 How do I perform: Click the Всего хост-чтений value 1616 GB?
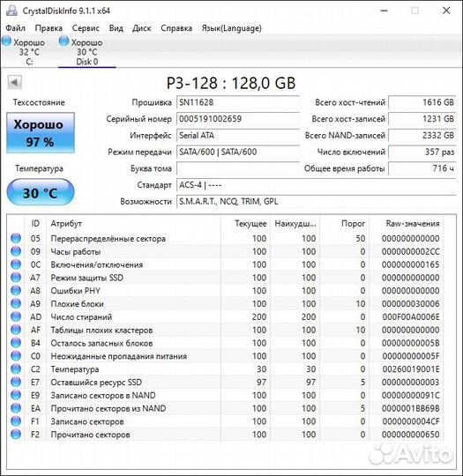[422, 102]
